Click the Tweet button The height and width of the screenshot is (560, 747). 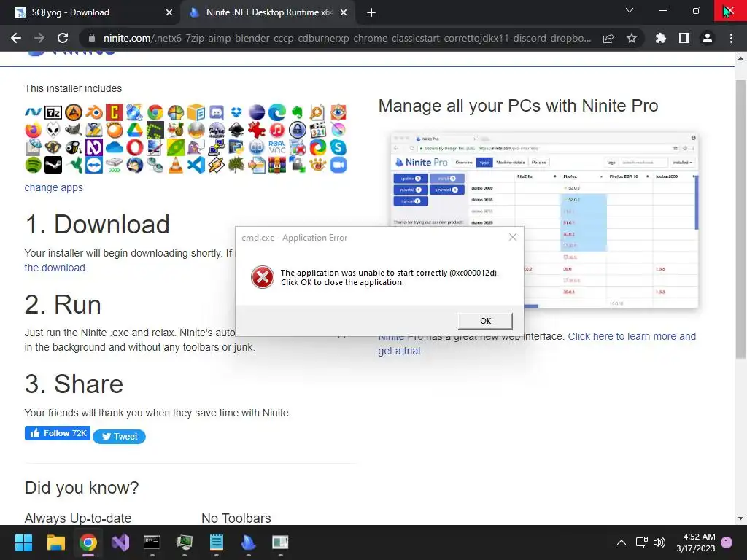pyautogui.click(x=119, y=436)
